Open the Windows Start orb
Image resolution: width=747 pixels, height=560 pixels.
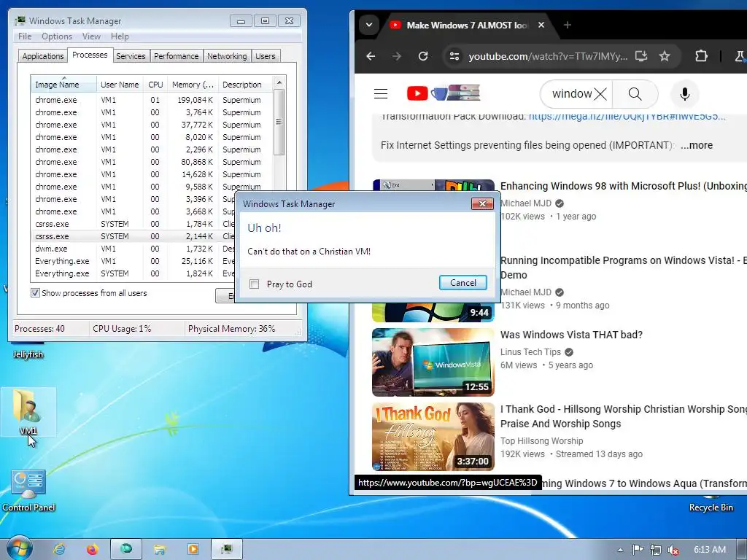pos(19,548)
